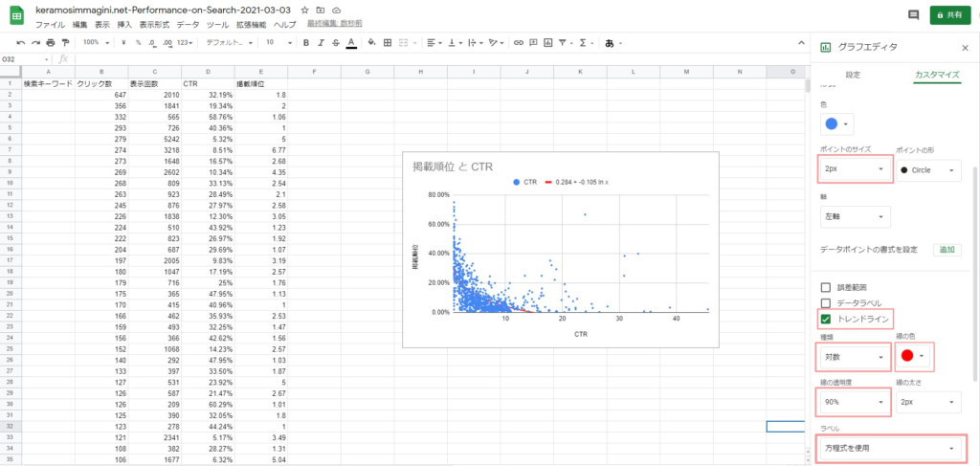Check the データラベル checkbox
The image size is (980, 466).
click(826, 302)
